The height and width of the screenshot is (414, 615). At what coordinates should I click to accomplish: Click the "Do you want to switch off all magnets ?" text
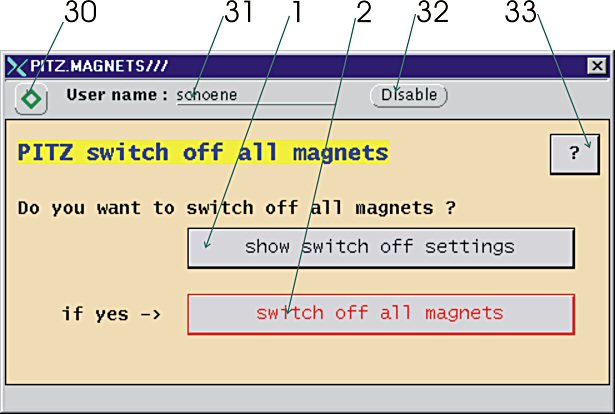pos(237,208)
